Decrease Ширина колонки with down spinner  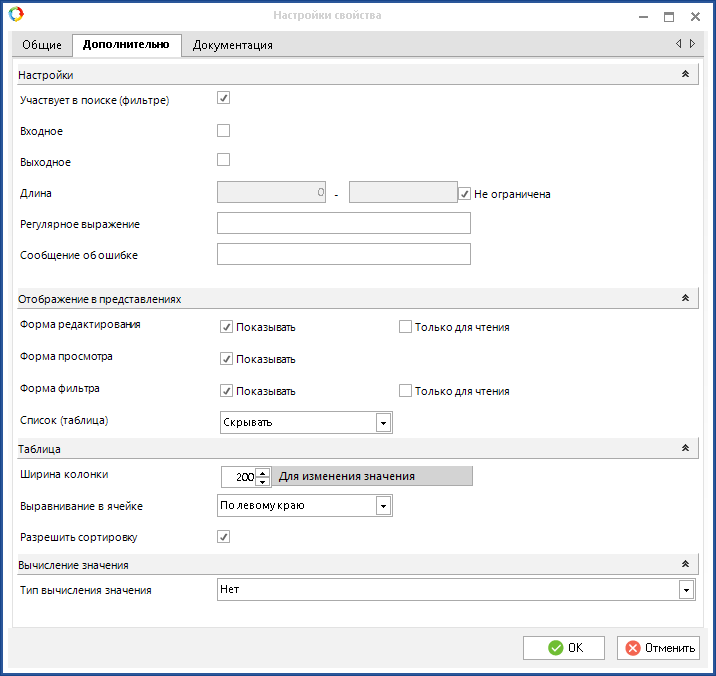(x=263, y=481)
